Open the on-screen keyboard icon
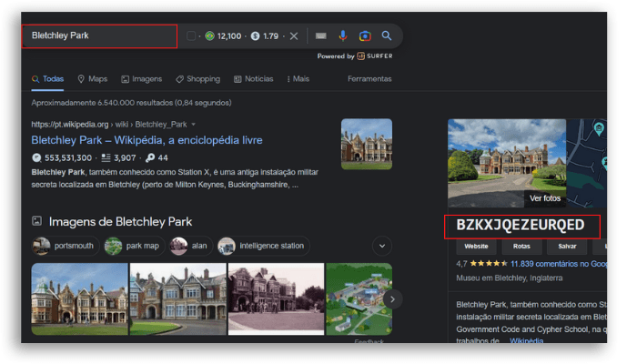This screenshot has height=364, width=637. click(x=321, y=35)
